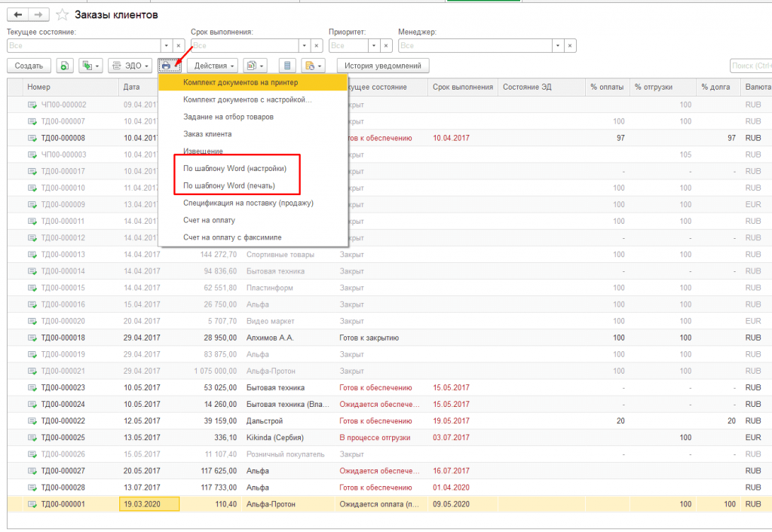This screenshot has height=532, width=772.
Task: Click document icon of row ТД00-000028
Action: [x=32, y=488]
